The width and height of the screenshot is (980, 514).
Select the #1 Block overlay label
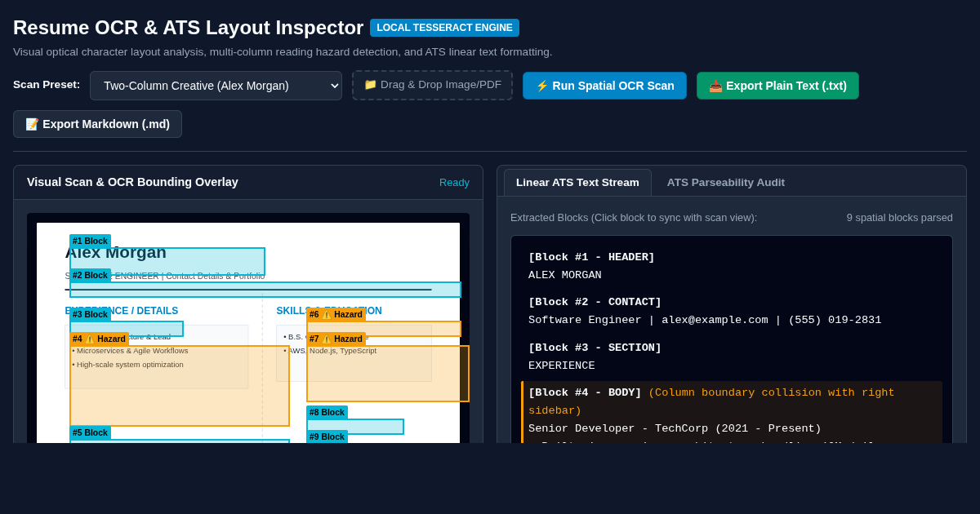90,241
